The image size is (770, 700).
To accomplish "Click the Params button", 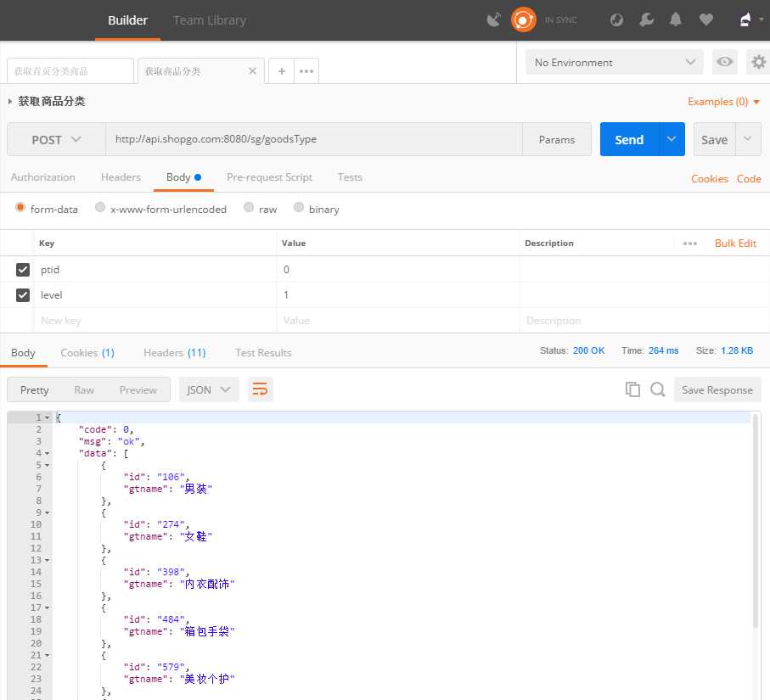I will tap(557, 140).
